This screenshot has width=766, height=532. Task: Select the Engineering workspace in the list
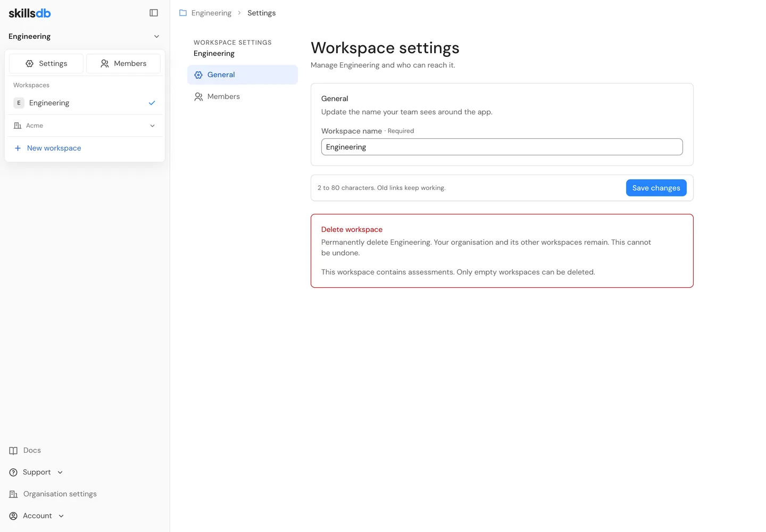tap(85, 103)
